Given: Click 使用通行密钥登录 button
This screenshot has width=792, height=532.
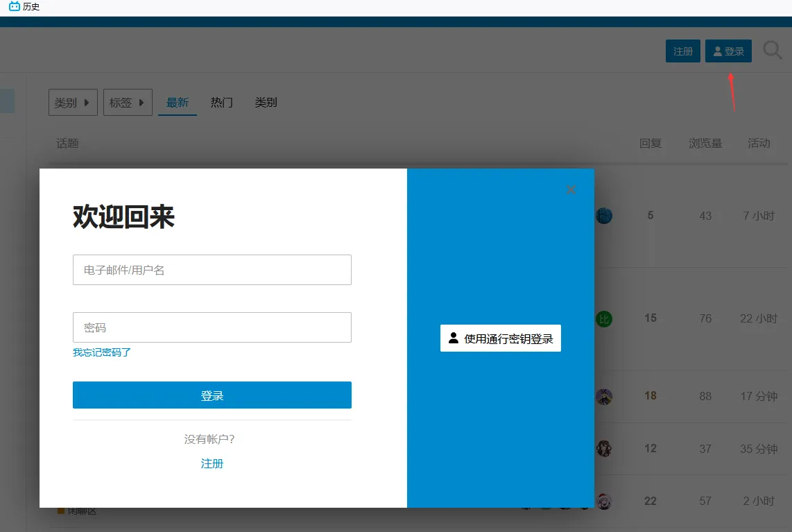Looking at the screenshot, I should 501,338.
